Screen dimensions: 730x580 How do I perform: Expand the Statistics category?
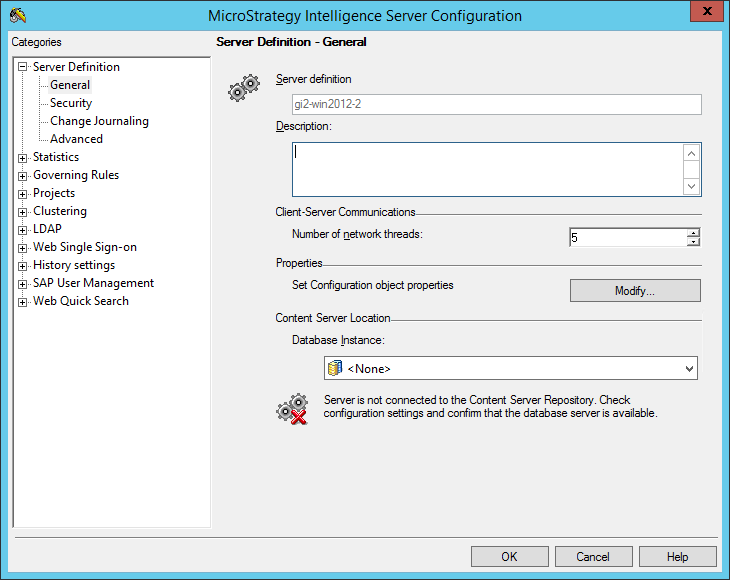[23, 157]
